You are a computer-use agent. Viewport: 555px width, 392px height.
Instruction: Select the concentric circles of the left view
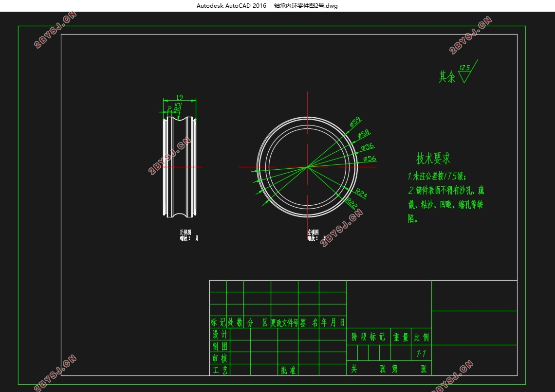pyautogui.click(x=307, y=167)
